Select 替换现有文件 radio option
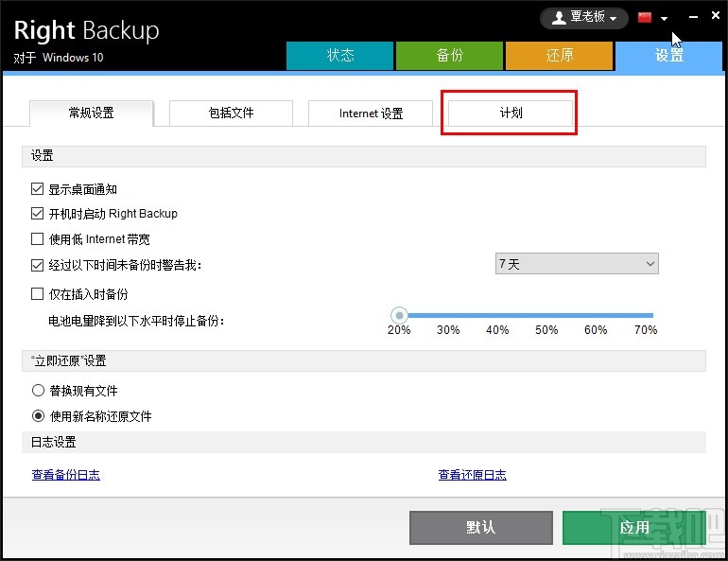728x561 pixels. coord(38,390)
